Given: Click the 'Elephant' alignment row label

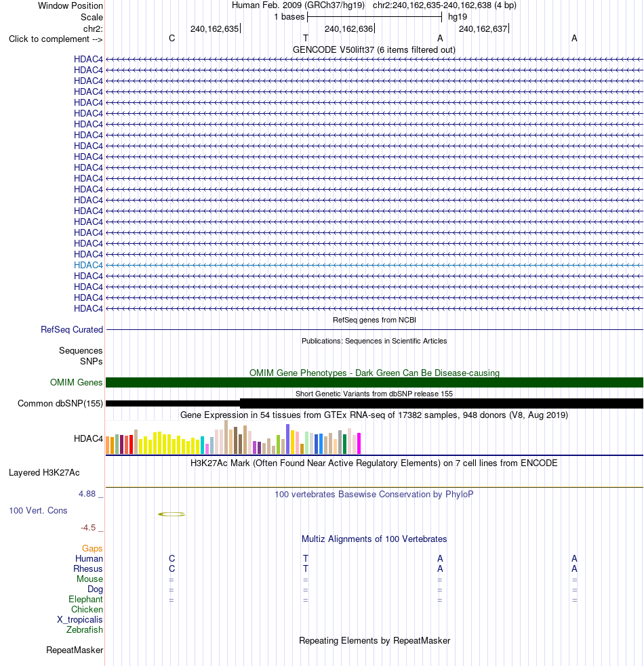Looking at the screenshot, I should [x=86, y=600].
